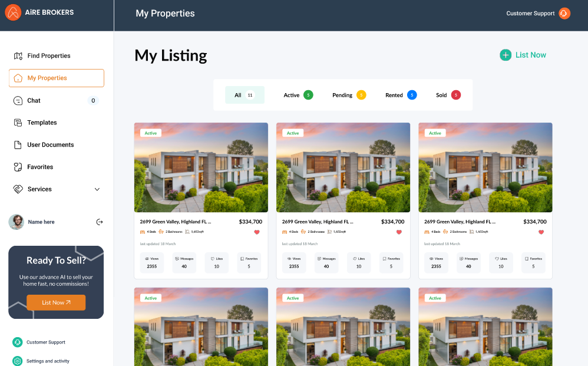Open the Chat bubble icon
This screenshot has width=588, height=366.
click(18, 101)
